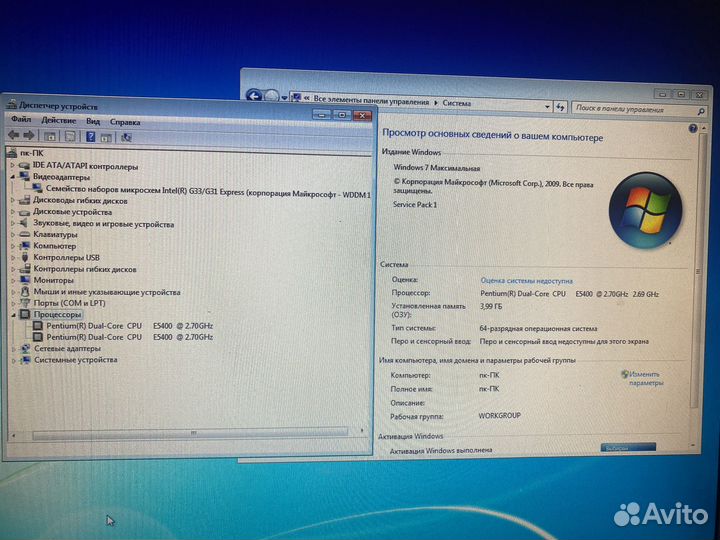Click the Intel G33/G31 Express adapter icon
The image size is (720, 540).
click(x=38, y=188)
